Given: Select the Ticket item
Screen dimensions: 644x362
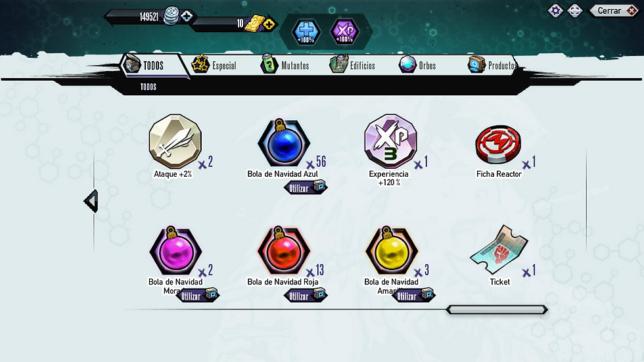Looking at the screenshot, I should pos(499,250).
